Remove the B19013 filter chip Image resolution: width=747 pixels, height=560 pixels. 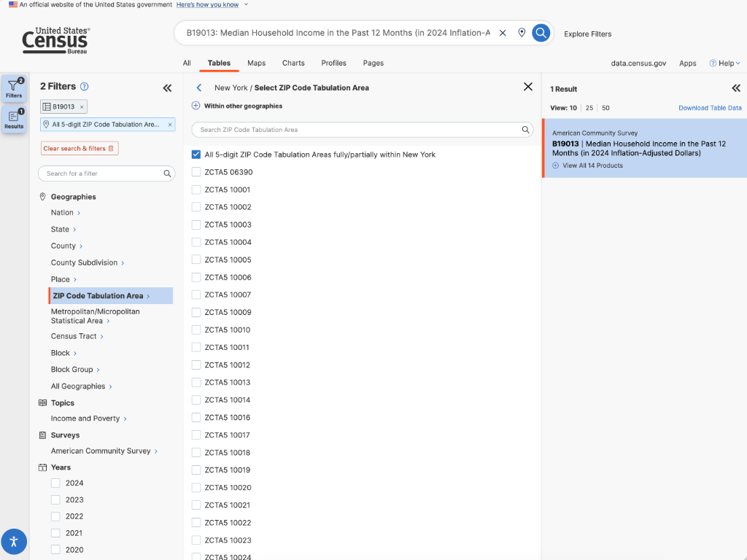click(x=82, y=106)
